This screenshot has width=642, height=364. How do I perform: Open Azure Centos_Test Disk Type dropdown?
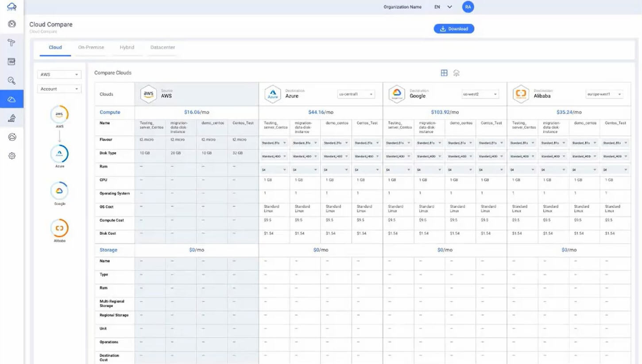point(367,156)
